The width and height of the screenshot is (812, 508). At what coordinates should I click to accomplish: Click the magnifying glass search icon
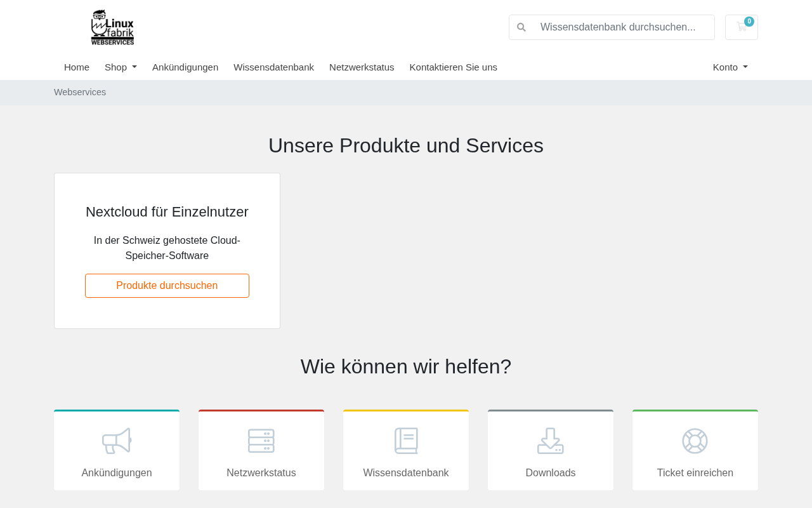(x=521, y=27)
